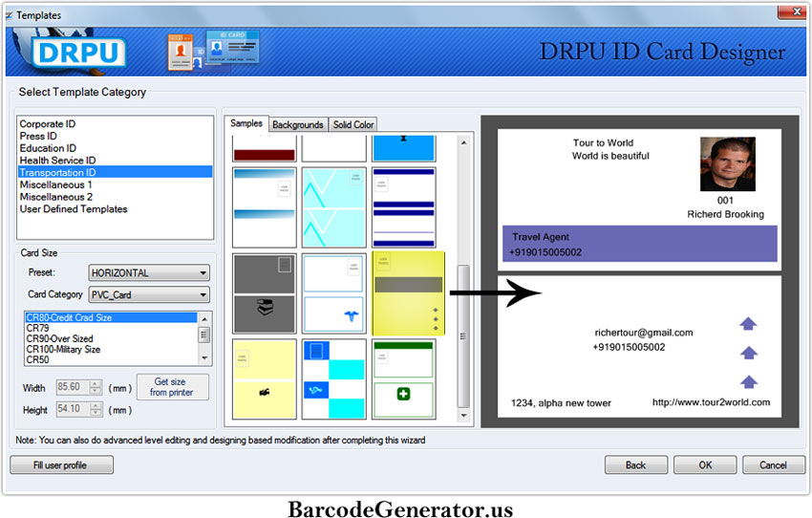Choose Miscellaneous 2 category
Image resolution: width=812 pixels, height=518 pixels.
tap(56, 197)
